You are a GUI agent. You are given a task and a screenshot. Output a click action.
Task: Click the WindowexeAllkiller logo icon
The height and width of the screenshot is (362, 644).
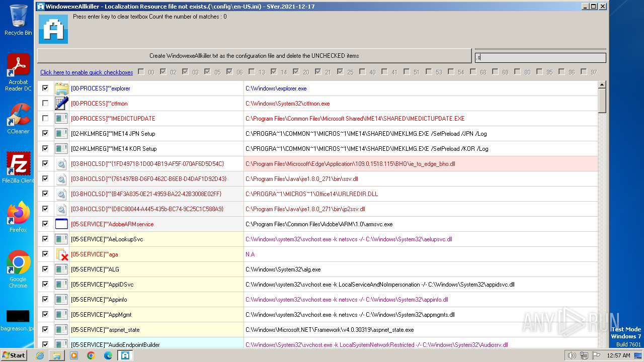point(53,29)
